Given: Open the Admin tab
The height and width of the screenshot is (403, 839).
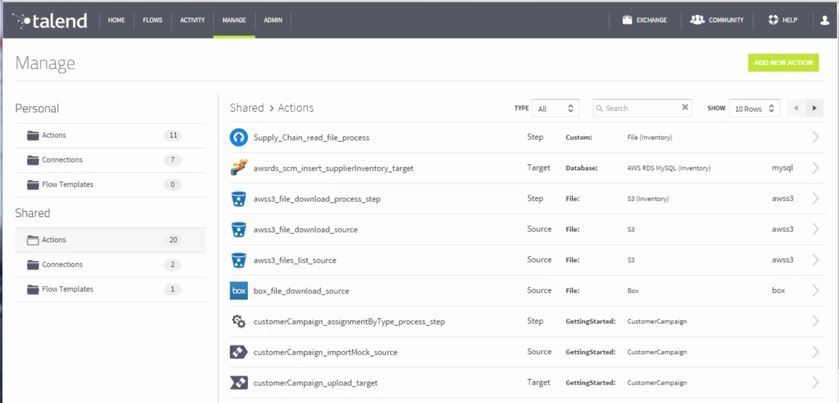Looking at the screenshot, I should click(x=272, y=19).
